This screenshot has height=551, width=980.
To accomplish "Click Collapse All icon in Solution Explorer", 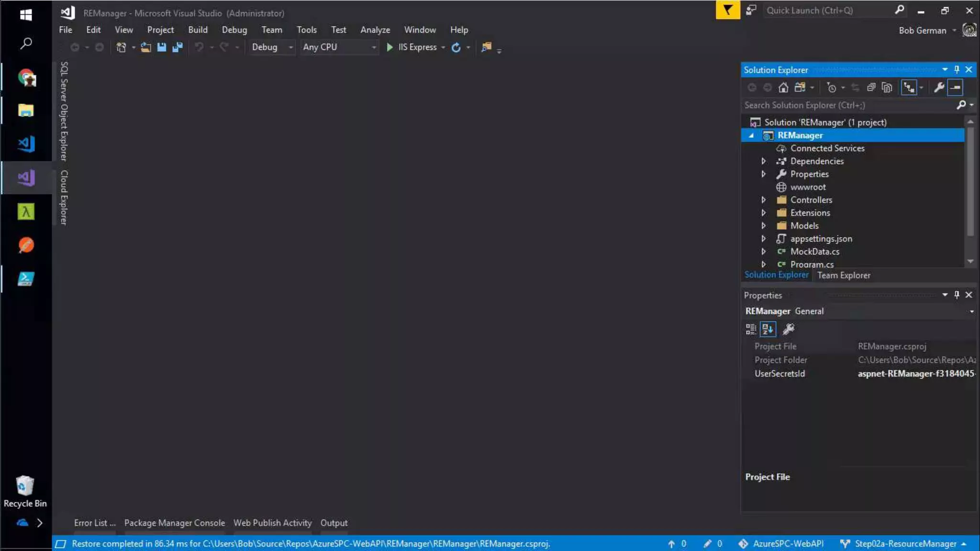I will click(871, 88).
